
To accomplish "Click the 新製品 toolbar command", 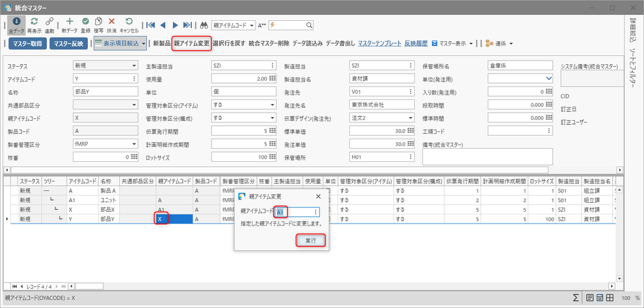I will [x=161, y=43].
